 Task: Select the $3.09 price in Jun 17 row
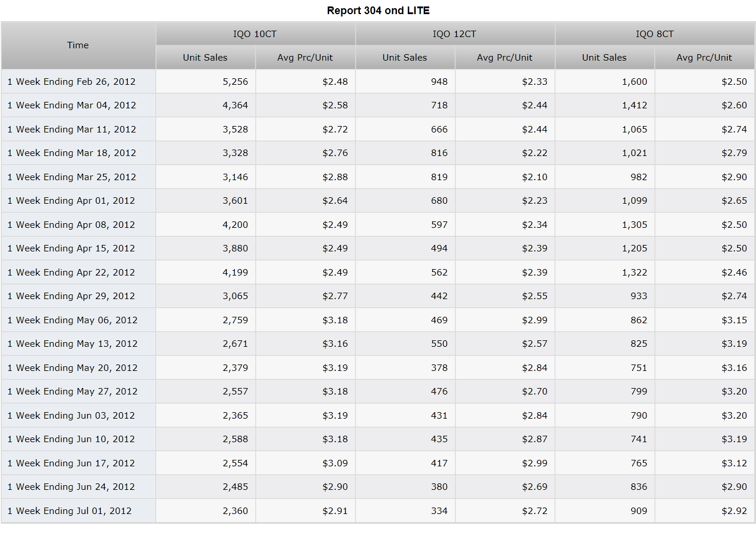point(306,463)
